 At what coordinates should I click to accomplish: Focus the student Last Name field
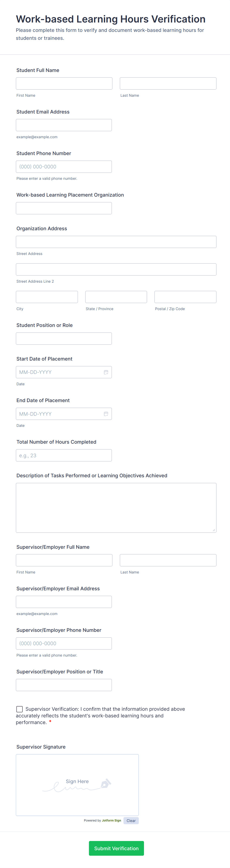[x=168, y=84]
